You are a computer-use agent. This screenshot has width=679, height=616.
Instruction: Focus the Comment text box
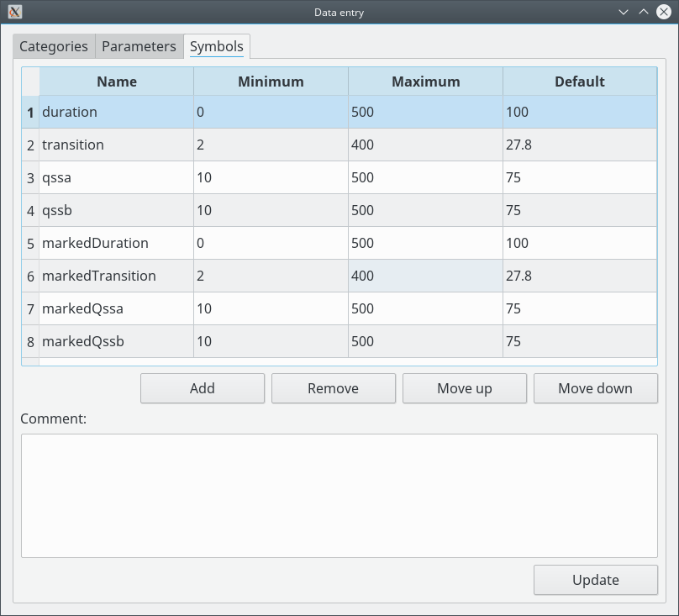coord(339,496)
